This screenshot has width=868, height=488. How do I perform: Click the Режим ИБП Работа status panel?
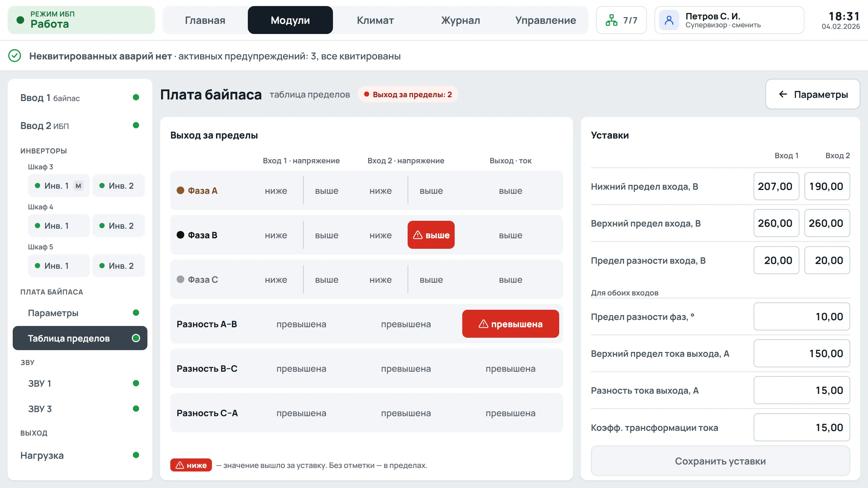(81, 20)
